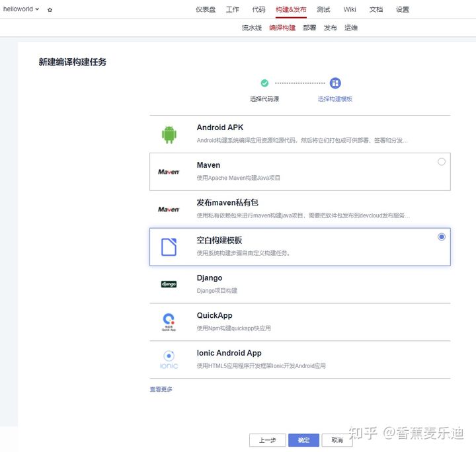Image resolution: width=476 pixels, height=452 pixels.
Task: Open the Wiki menu tab
Action: [x=350, y=10]
